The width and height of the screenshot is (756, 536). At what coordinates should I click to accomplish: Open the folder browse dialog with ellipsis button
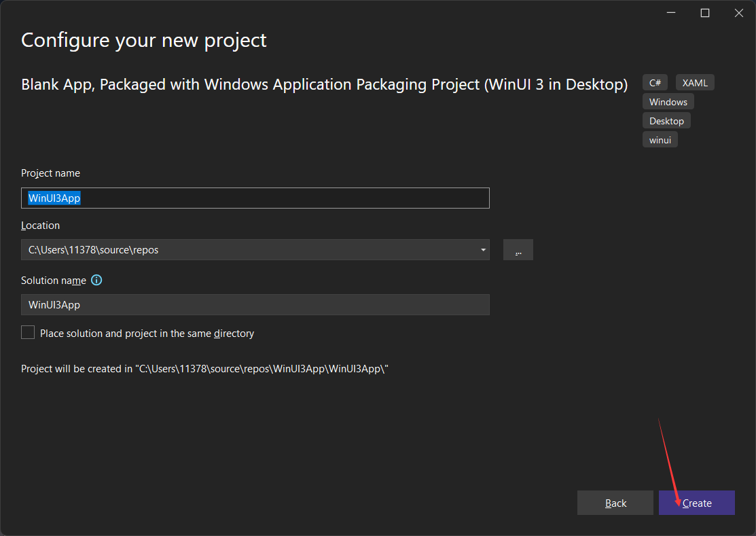518,249
